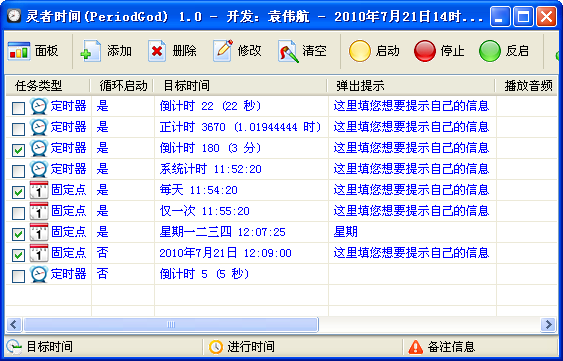The image size is (563, 361).
Task: Click the horizontal scrollbar thumb
Action: (171, 325)
